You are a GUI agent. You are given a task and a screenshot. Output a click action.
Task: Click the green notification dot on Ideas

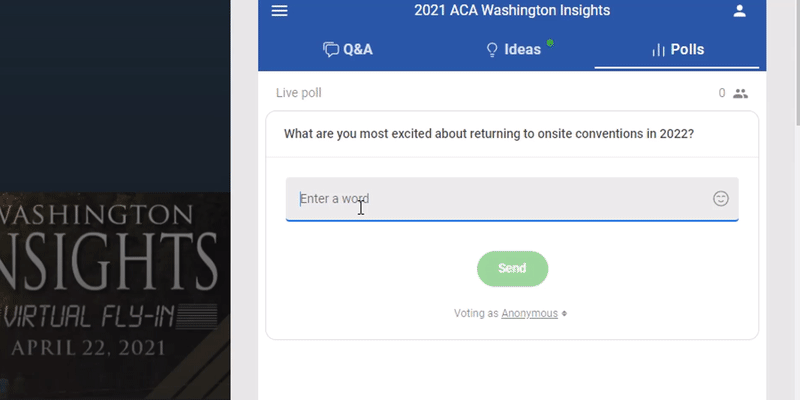pos(550,43)
